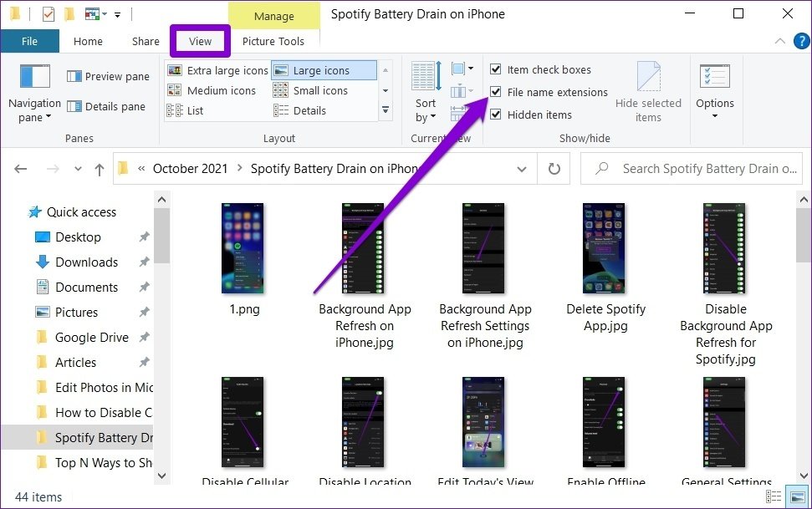Go back to previous folder
Image resolution: width=812 pixels, height=509 pixels.
[x=21, y=169]
